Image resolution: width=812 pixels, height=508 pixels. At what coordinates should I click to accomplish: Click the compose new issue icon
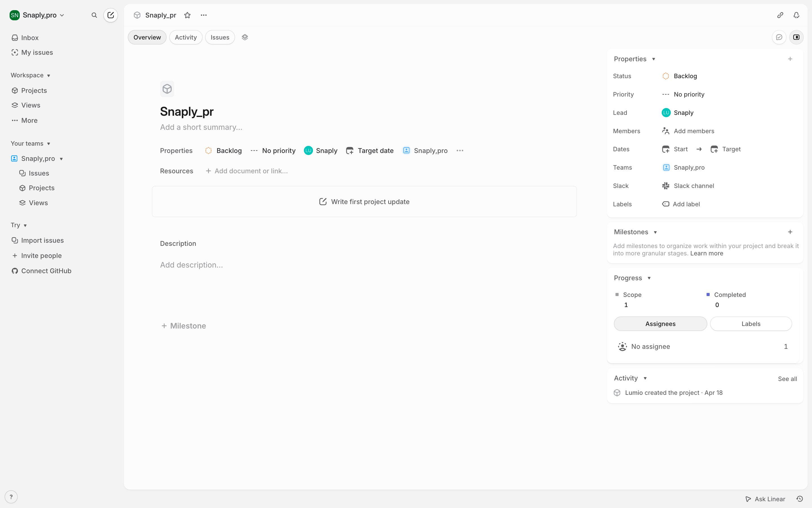111,15
